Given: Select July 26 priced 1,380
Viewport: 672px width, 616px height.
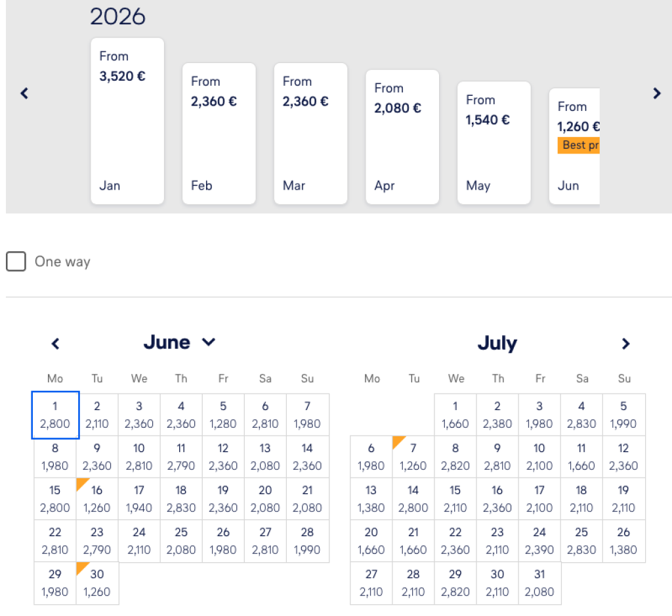Looking at the screenshot, I should [x=623, y=541].
